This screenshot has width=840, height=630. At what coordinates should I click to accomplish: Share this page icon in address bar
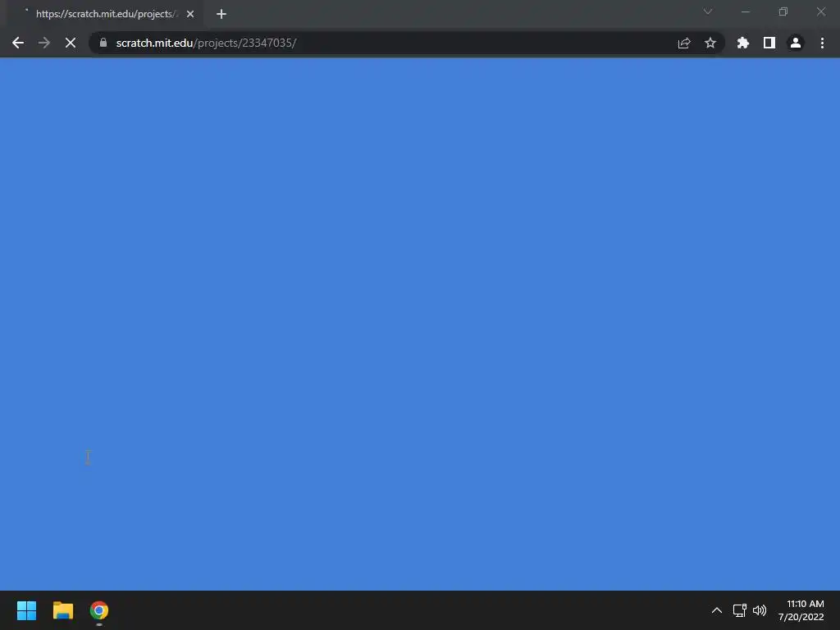coord(684,43)
